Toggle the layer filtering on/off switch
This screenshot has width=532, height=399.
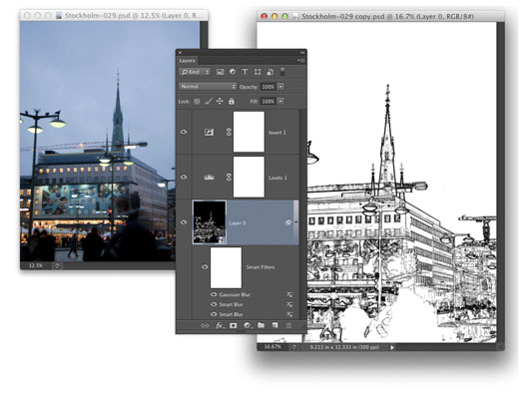[282, 72]
